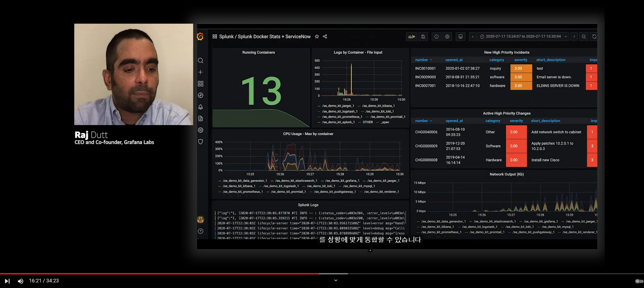Click the Network Output (Kb) panel title
The image size is (644, 288).
pos(507,174)
